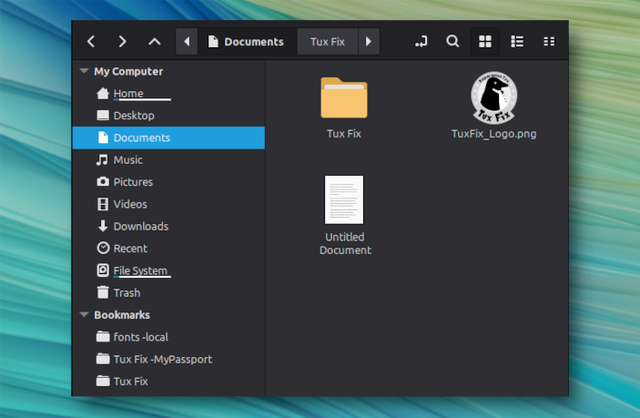This screenshot has height=418, width=640.
Task: Select the Documents breadcrumb
Action: pos(246,41)
